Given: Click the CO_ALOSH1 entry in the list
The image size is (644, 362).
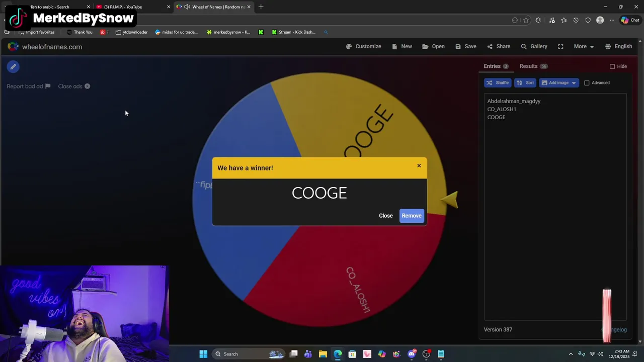Looking at the screenshot, I should [x=502, y=109].
